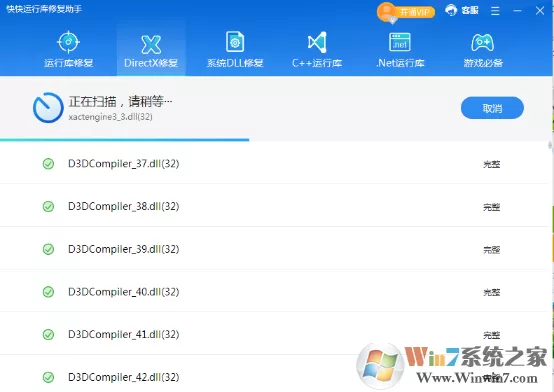Open the .Net运行库 window icon
The width and height of the screenshot is (554, 392).
(400, 42)
